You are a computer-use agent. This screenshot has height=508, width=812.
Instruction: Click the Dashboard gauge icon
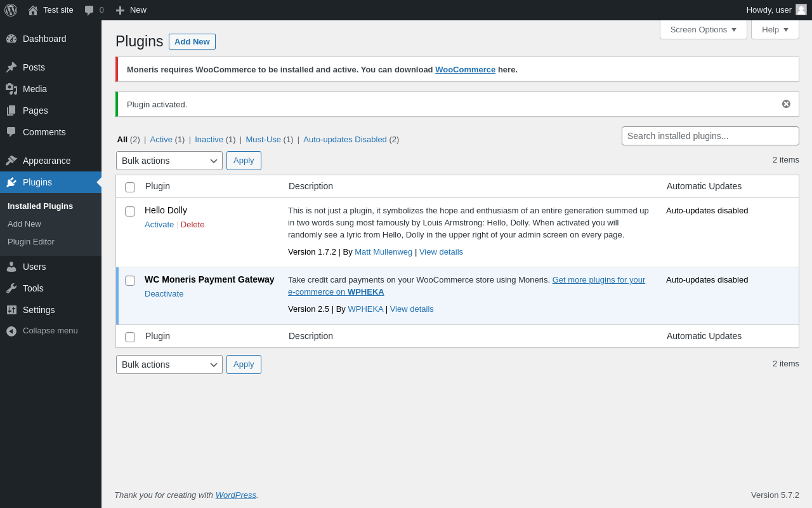tap(11, 39)
